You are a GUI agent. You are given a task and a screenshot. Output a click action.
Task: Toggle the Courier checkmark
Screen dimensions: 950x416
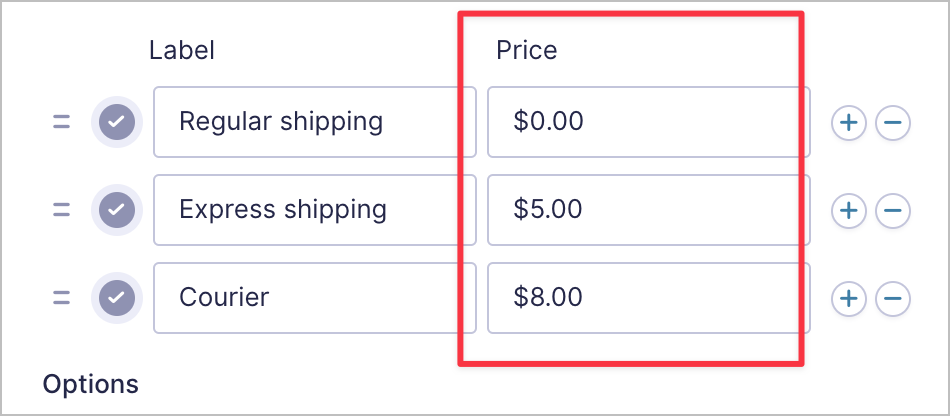tap(117, 298)
